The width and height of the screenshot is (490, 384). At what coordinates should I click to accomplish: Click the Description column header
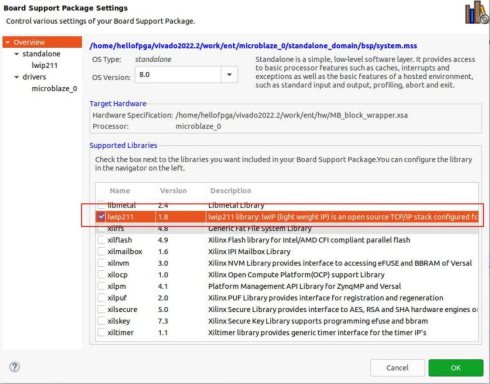pyautogui.click(x=231, y=191)
